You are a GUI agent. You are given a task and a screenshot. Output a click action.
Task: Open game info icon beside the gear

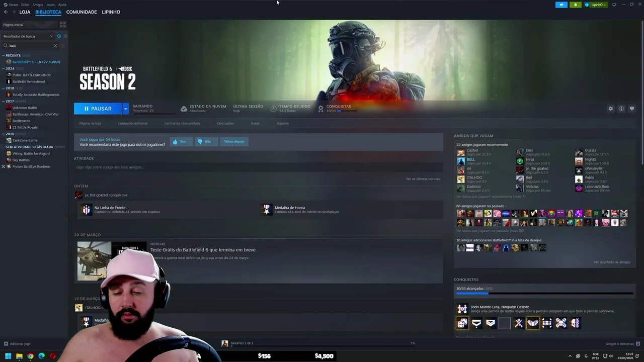coord(621,109)
